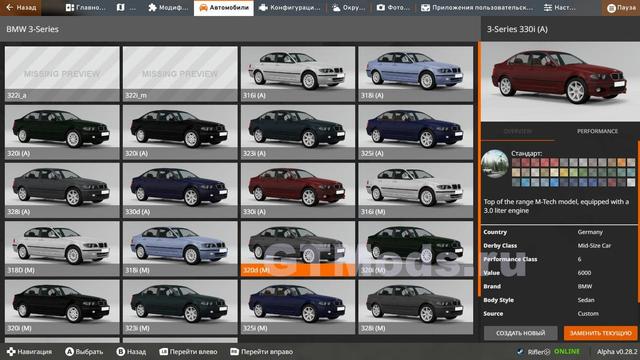Select the 322i_m missing preview card
This screenshot has height=360, width=640.
180,74
